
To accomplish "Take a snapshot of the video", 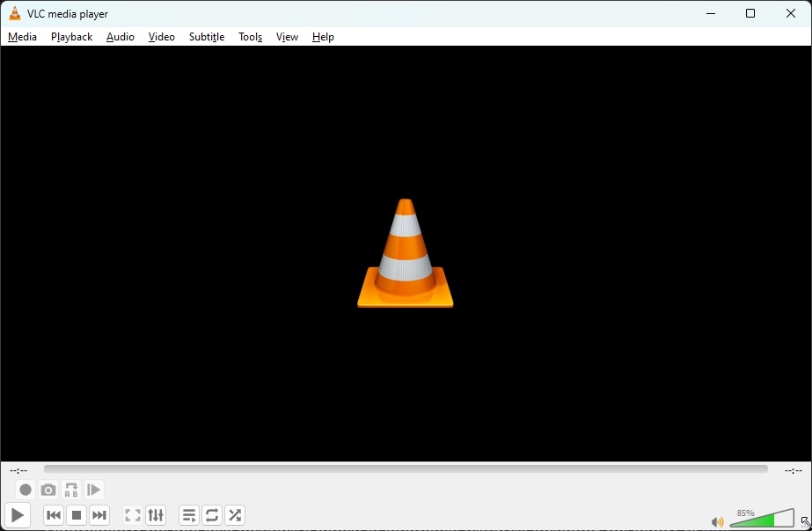I will tap(48, 490).
